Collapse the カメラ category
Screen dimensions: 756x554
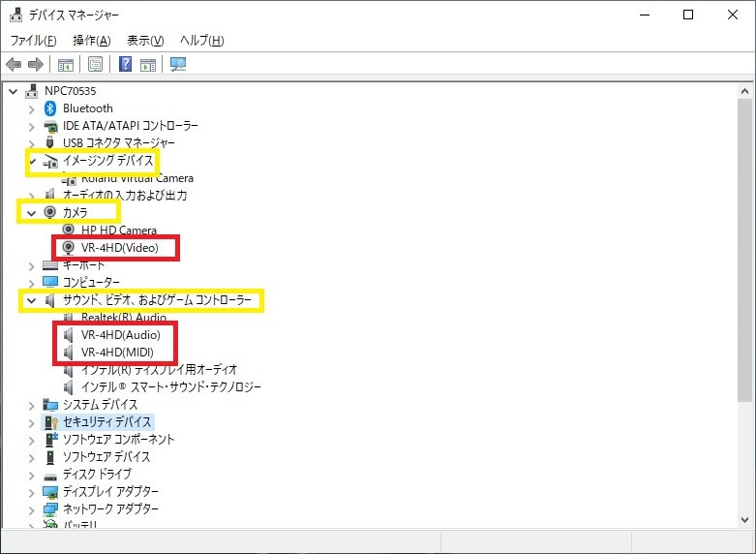tap(31, 213)
